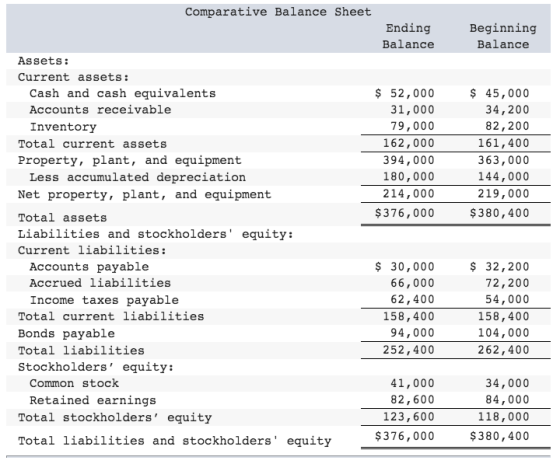Click 'Liabilities and stockholders' equity:' heading
This screenshot has height=464, width=560.
155,234
